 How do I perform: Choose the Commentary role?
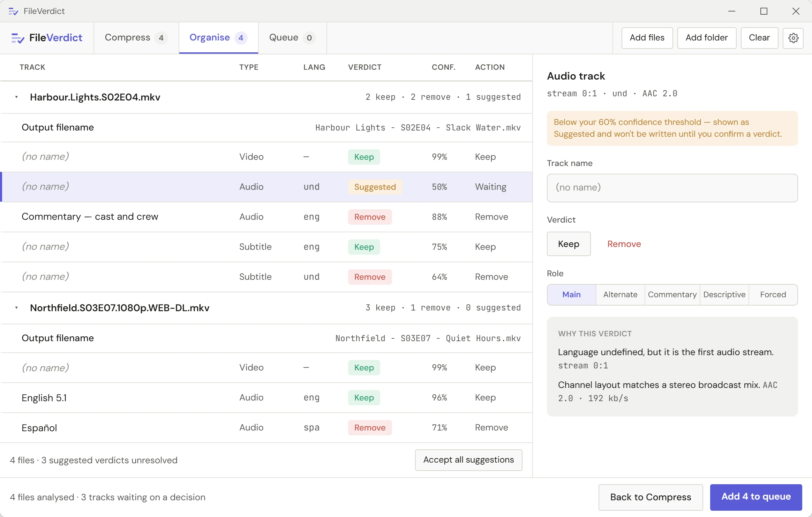672,294
